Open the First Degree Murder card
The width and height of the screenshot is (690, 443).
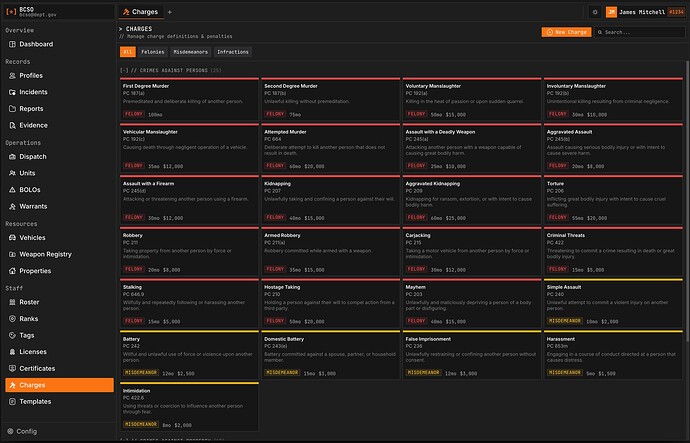click(189, 99)
